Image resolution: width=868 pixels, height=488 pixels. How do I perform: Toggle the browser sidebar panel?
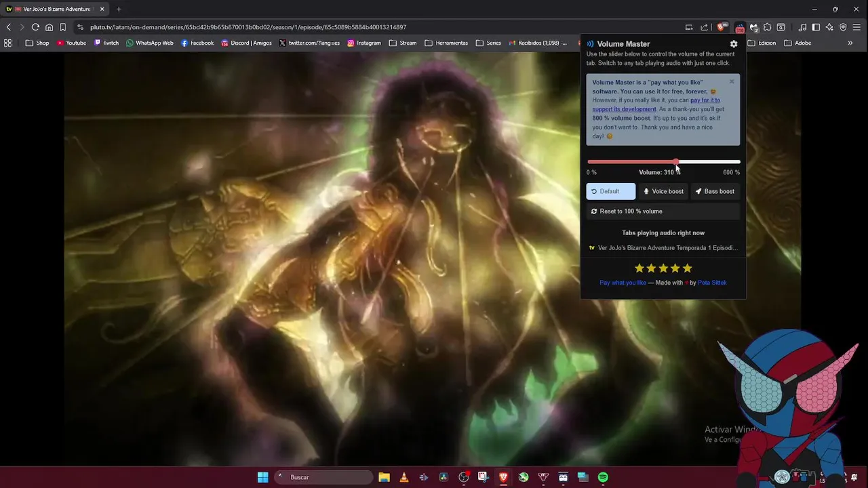tap(816, 27)
